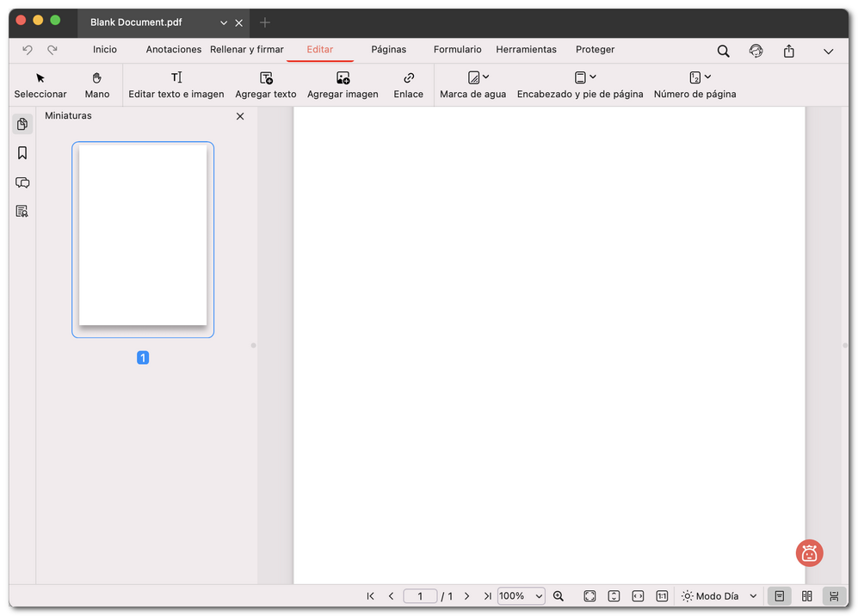
Task: Switch to the Páginas ribbon tab
Action: [x=388, y=50]
